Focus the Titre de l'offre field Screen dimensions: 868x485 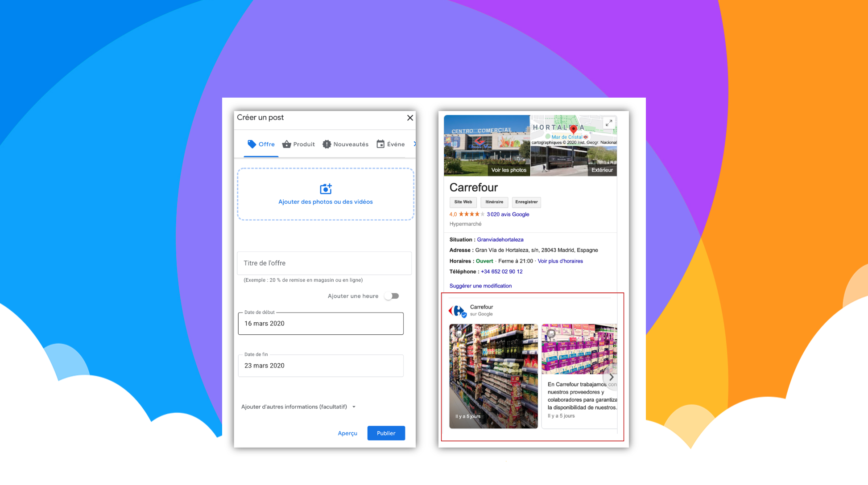324,263
